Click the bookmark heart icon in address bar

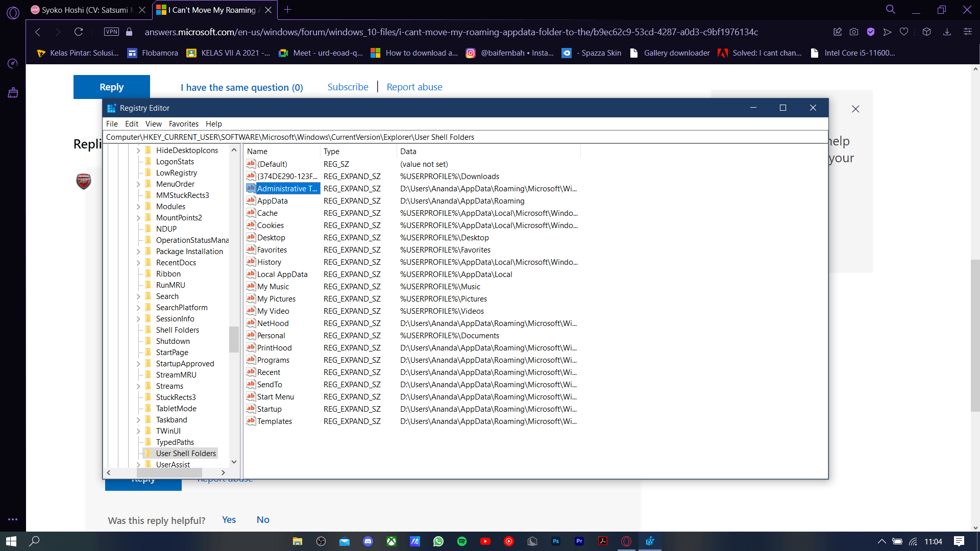(904, 32)
